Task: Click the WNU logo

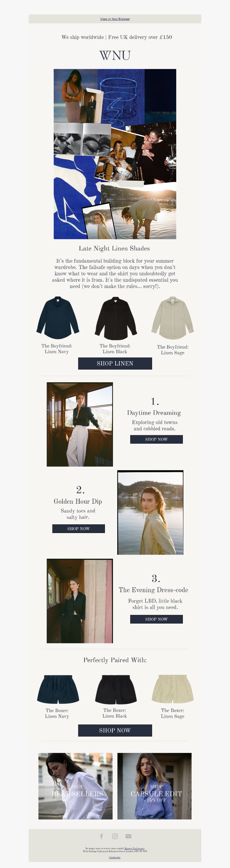Action: coord(115,55)
